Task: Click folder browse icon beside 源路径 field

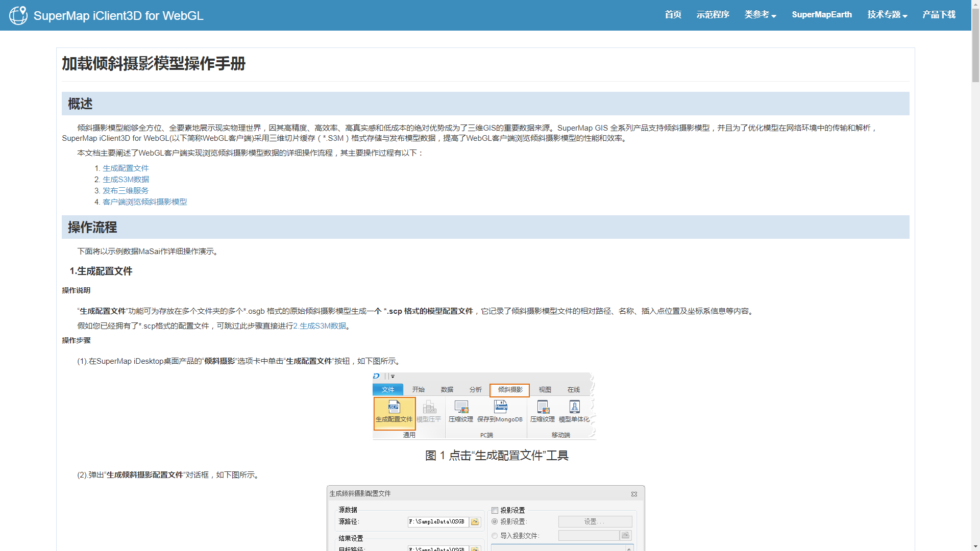Action: [x=475, y=521]
